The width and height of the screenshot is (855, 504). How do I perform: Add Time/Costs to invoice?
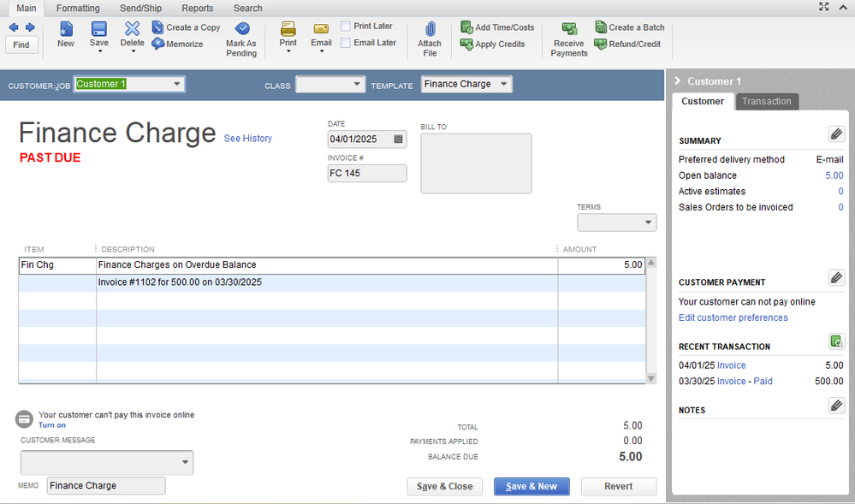click(497, 27)
